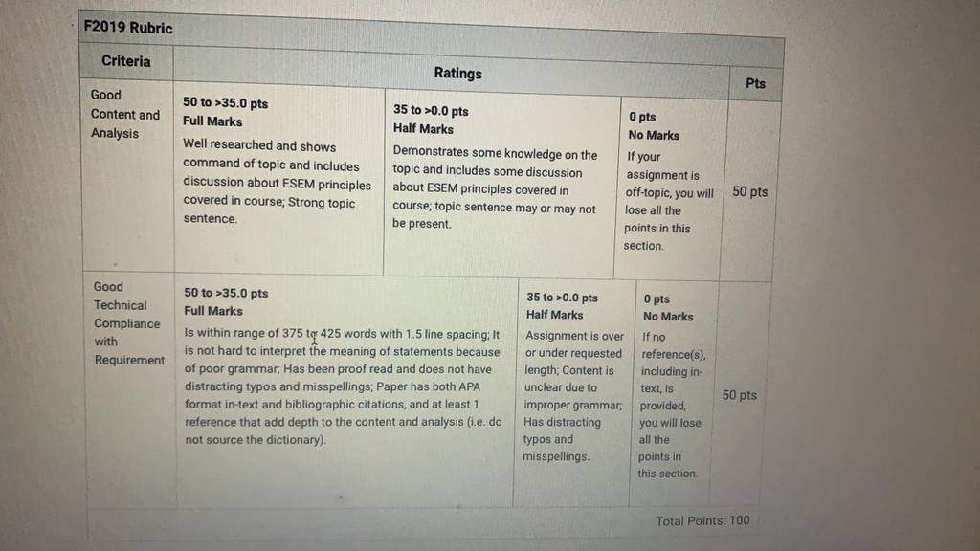Click the Assignment is over or under length text
The height and width of the screenshot is (551, 980).
(574, 352)
